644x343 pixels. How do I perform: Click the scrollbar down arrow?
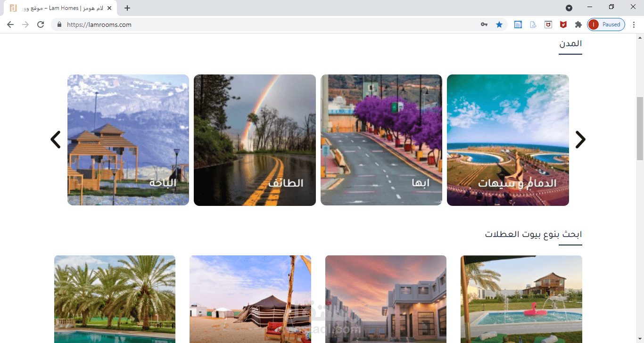click(x=640, y=339)
